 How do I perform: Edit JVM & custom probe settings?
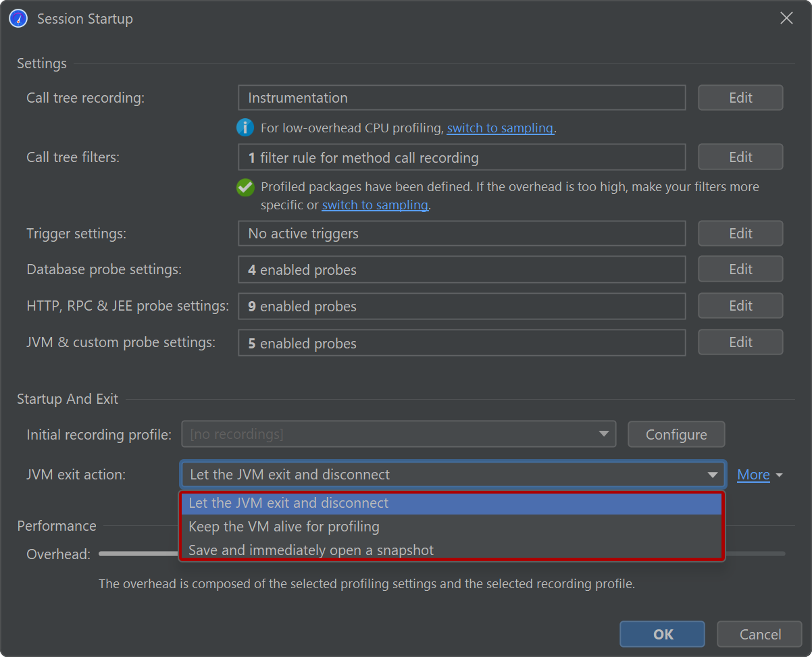point(740,342)
